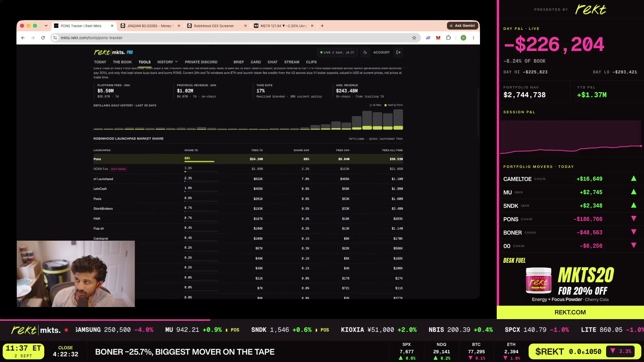Click the address bar URL field
Screen dimensions: 644x362
235,38
